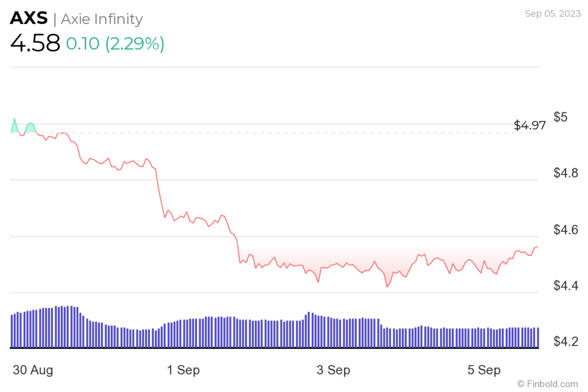Select the $5 price axis label
The width and height of the screenshot is (588, 392).
[560, 117]
